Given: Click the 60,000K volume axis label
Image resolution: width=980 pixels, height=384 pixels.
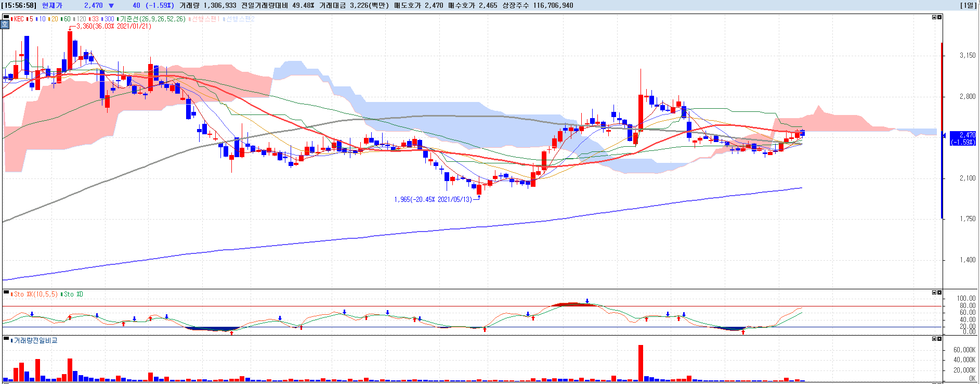Looking at the screenshot, I should pyautogui.click(x=964, y=350).
